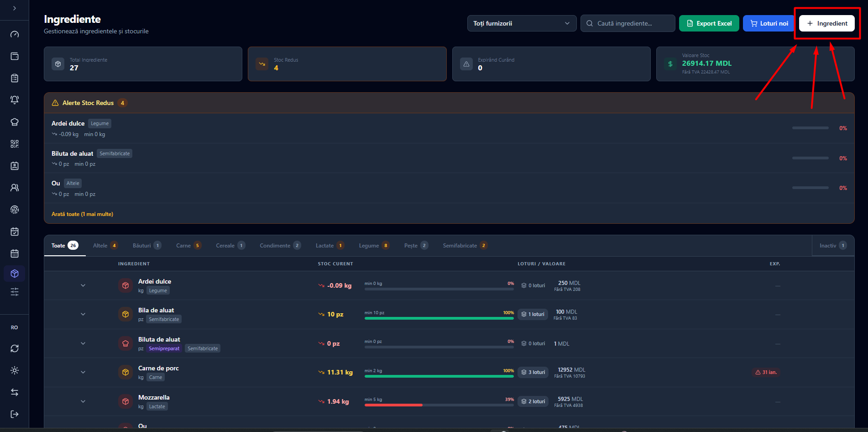Click the Export Excel button
The width and height of the screenshot is (868, 432).
[x=709, y=23]
